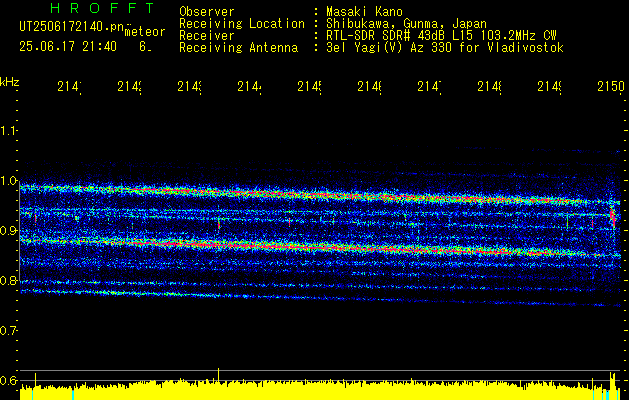Viewport: 629px width, 400px height.
Task: Click the 'meteor' label
Action: click(145, 32)
